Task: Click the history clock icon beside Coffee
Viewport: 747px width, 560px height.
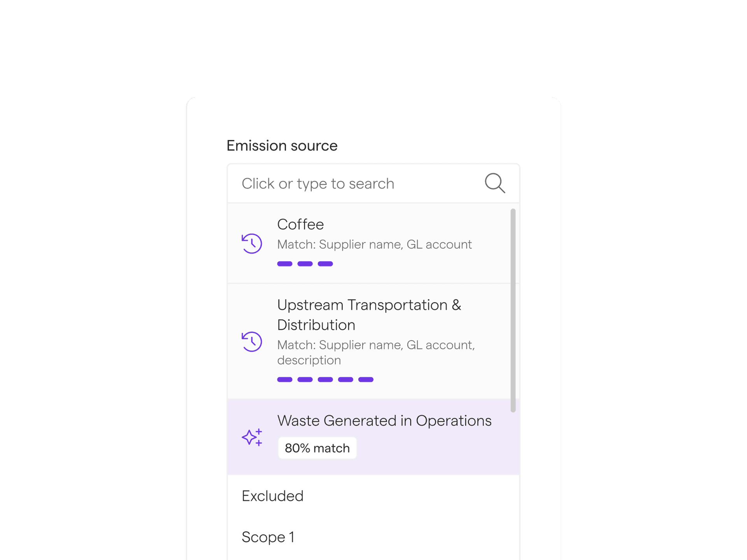Action: 252,243
